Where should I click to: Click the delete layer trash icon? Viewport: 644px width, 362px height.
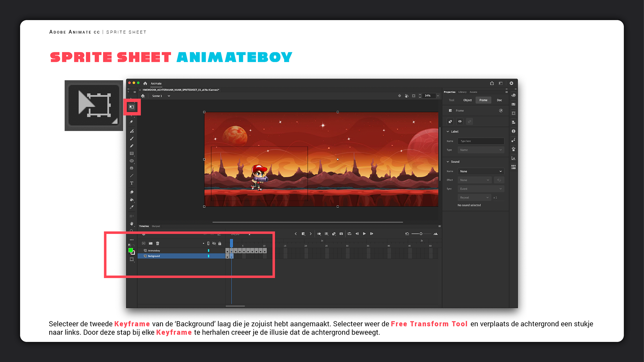coord(158,243)
